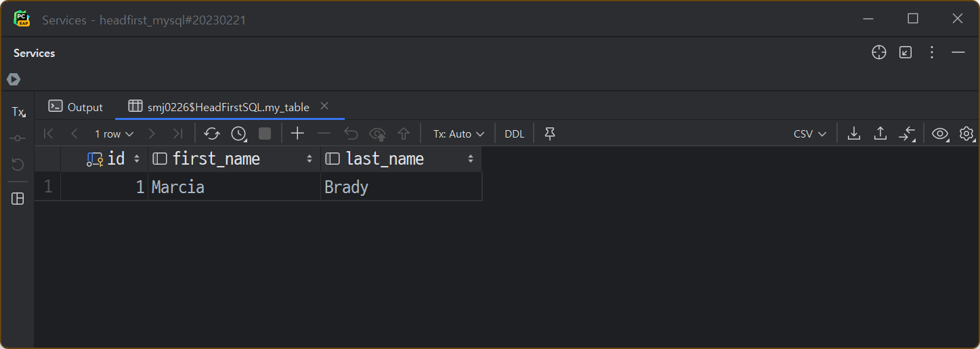Viewport: 980px width, 349px height.
Task: Open the Services panel options menu
Action: [x=932, y=52]
